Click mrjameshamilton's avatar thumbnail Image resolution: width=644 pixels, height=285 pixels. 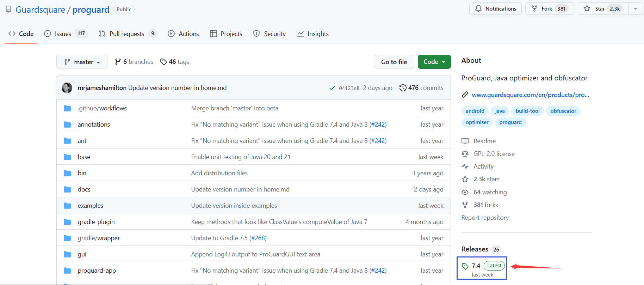67,88
